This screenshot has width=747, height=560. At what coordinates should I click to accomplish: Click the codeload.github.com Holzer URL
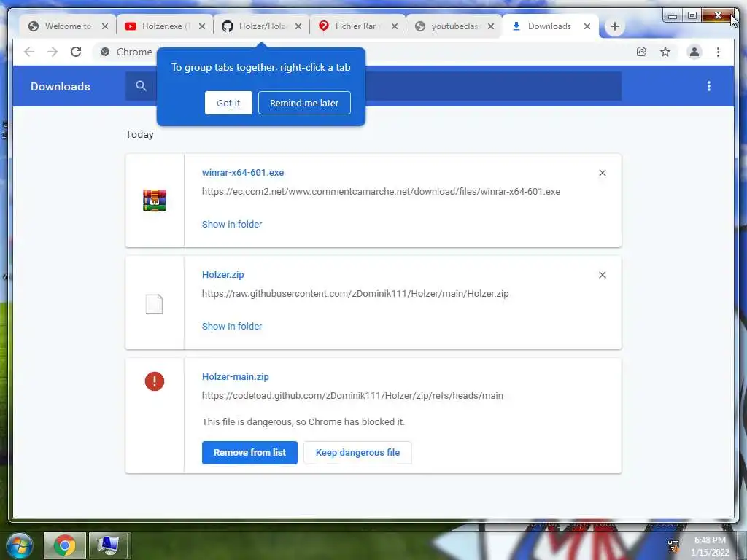coord(352,395)
